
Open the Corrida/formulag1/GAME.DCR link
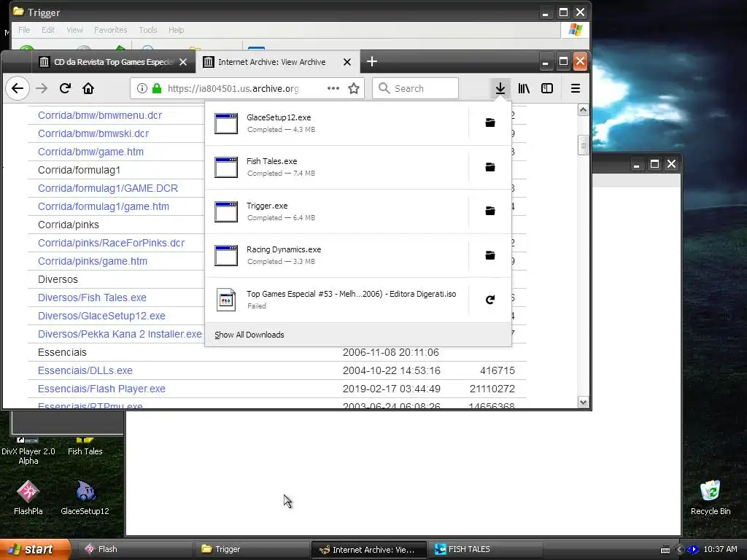[108, 188]
